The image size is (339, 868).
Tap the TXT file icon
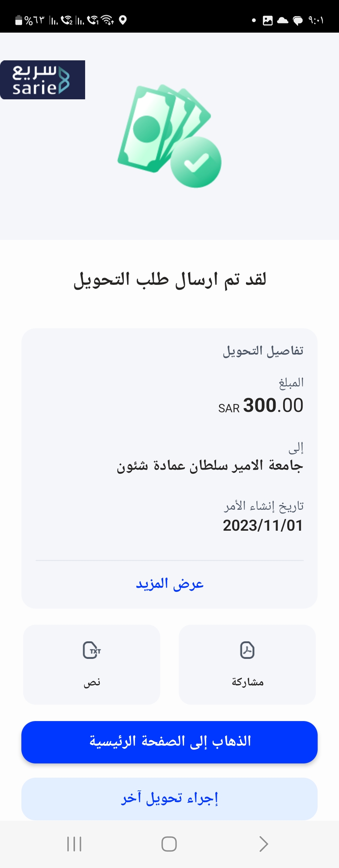[91, 650]
